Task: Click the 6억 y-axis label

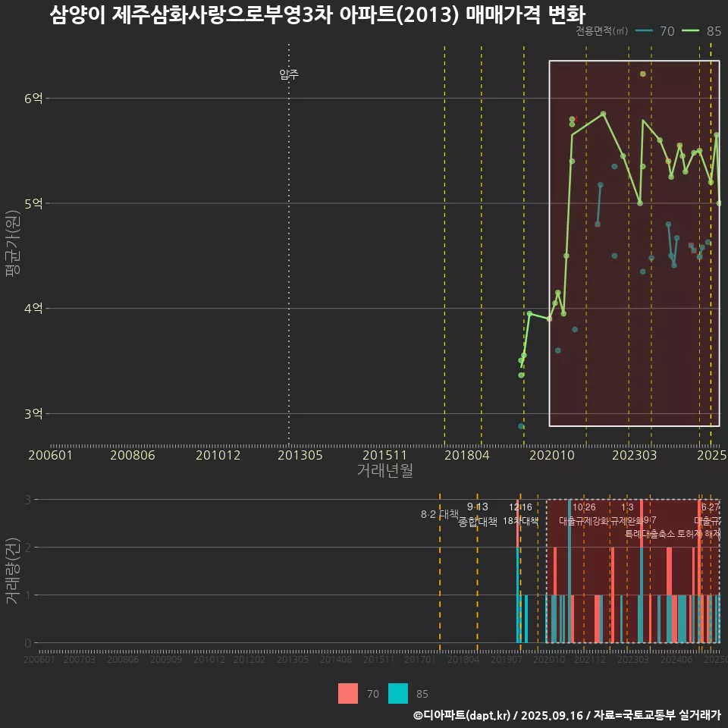Action: coord(33,99)
